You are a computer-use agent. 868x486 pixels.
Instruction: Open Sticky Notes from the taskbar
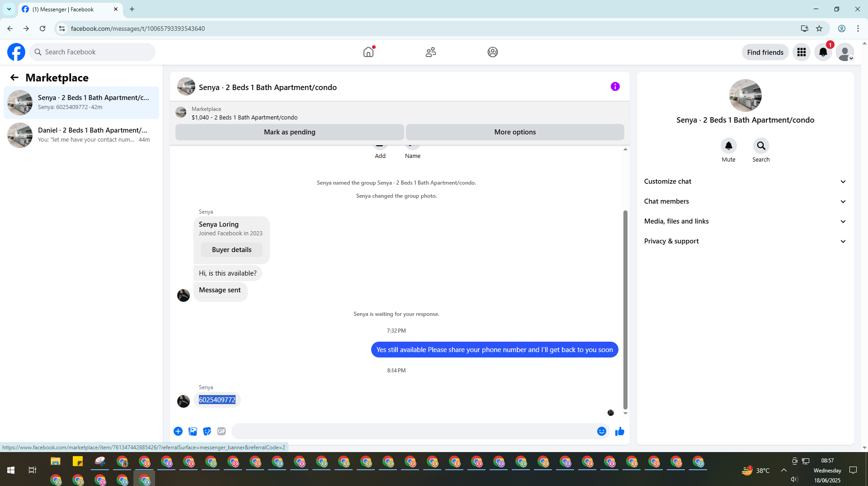coord(78,462)
